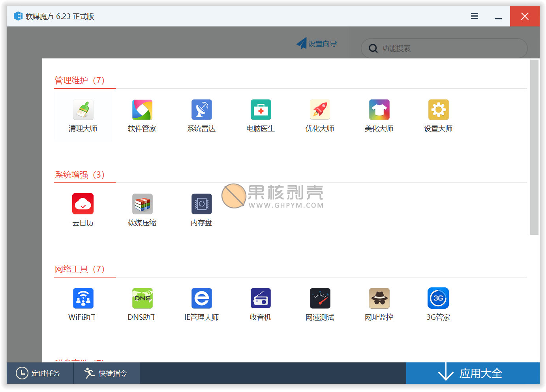Launch 优化大师 rocket icon
Screen dimensions: 546x392
(320, 116)
